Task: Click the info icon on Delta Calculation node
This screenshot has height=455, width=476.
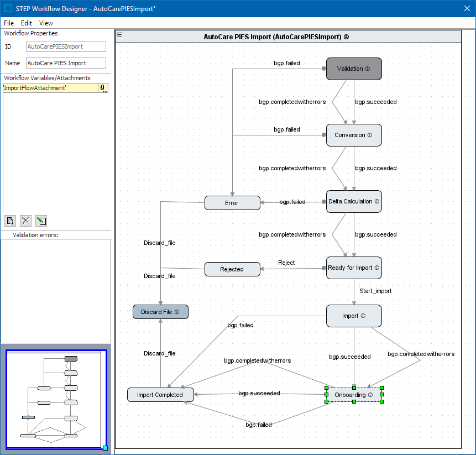Action: (377, 202)
